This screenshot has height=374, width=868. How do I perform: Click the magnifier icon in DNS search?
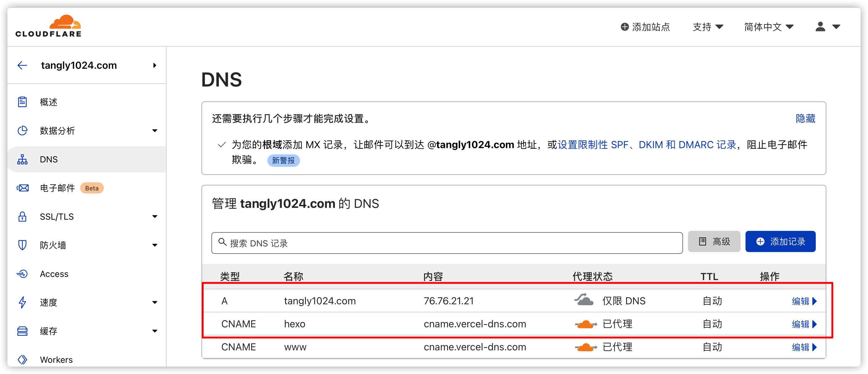coord(222,242)
